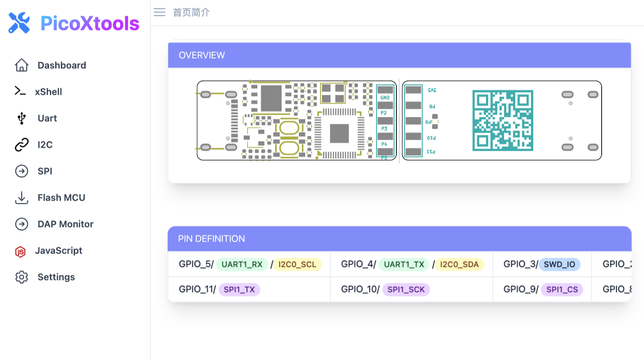The height and width of the screenshot is (359, 644).
Task: Click the I2C chain link icon
Action: pos(22,145)
